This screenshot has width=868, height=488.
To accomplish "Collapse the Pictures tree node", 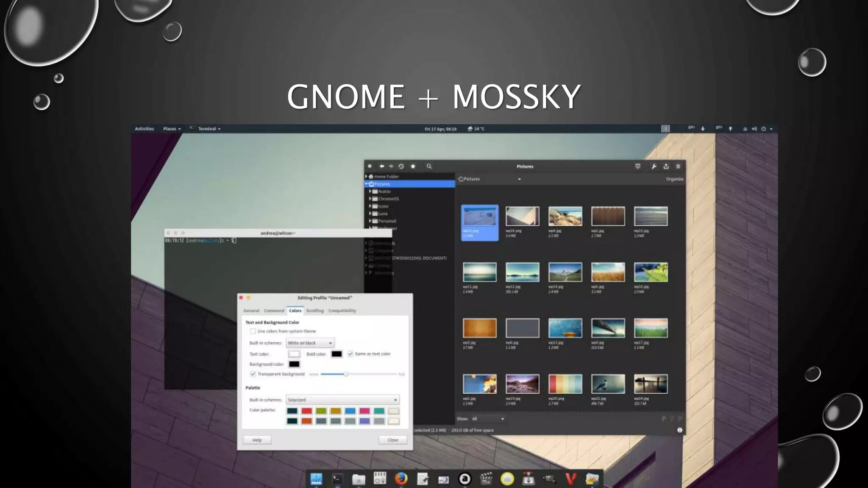I will tap(367, 184).
